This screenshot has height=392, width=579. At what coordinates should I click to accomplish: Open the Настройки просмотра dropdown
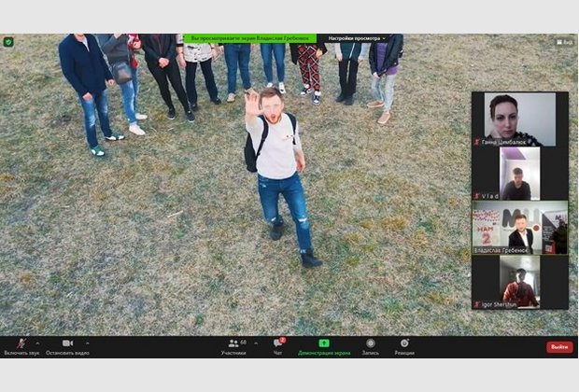(357, 38)
